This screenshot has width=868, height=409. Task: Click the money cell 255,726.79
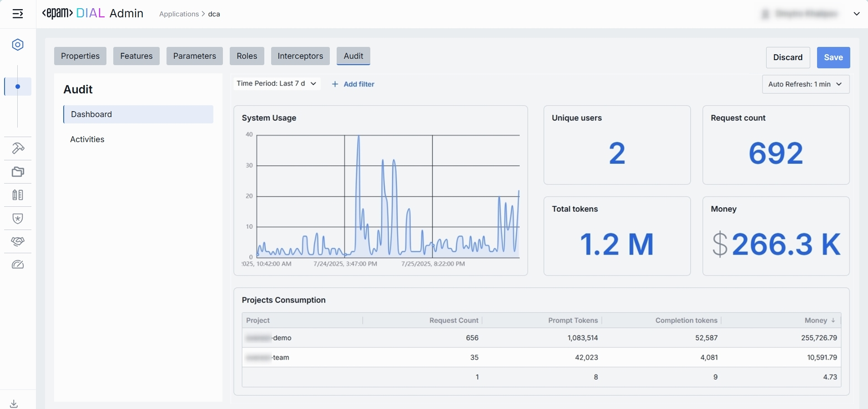point(819,338)
